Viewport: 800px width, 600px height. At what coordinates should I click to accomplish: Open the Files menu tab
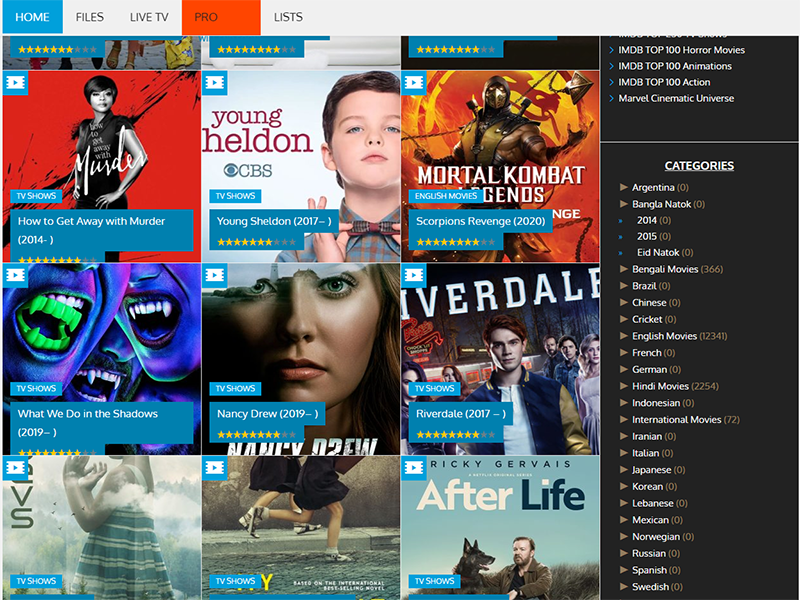89,17
